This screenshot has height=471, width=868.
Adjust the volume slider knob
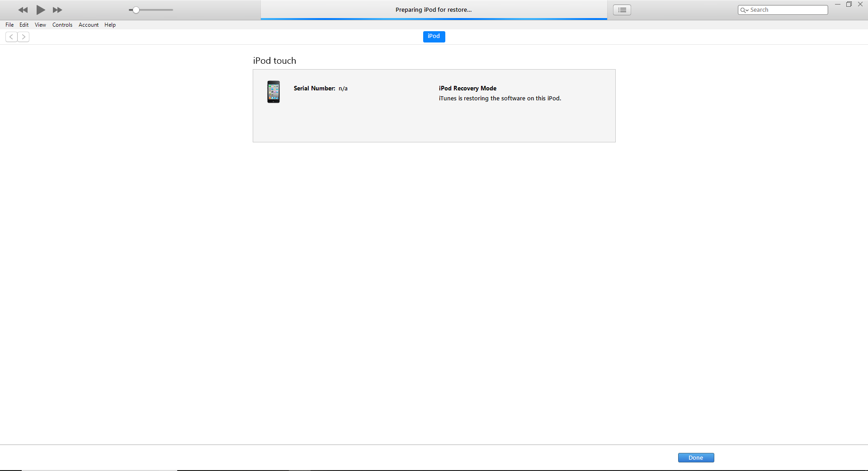coord(136,10)
